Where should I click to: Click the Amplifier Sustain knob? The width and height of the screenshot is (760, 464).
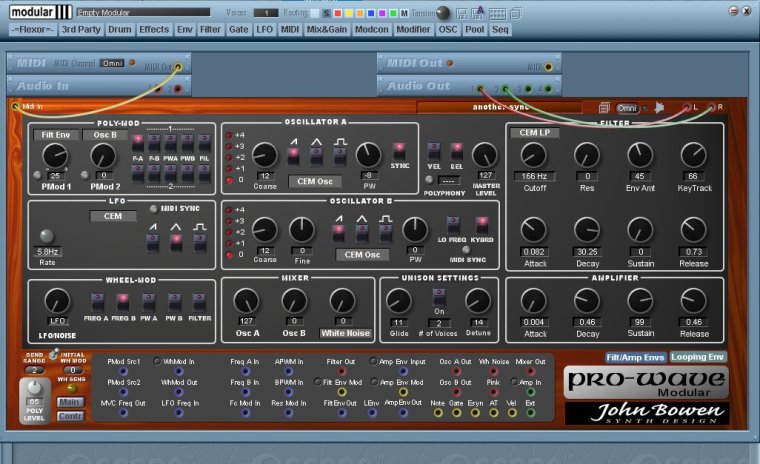coord(640,301)
